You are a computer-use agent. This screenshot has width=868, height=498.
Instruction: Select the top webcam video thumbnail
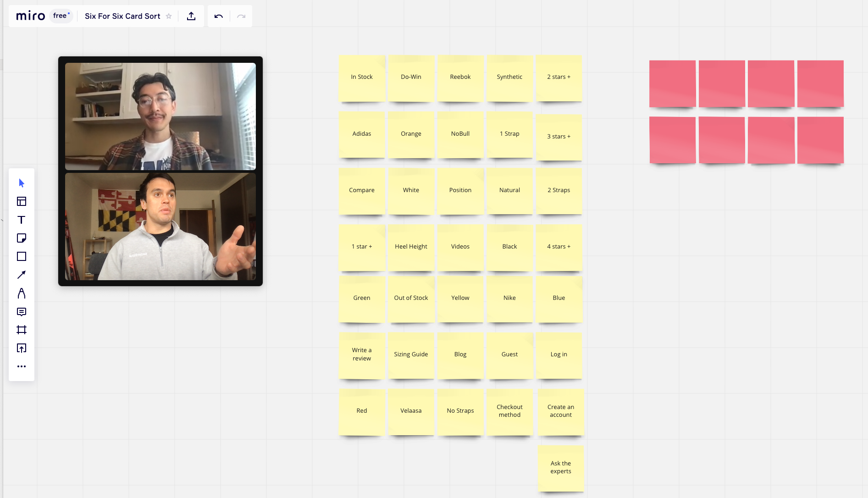(x=160, y=116)
